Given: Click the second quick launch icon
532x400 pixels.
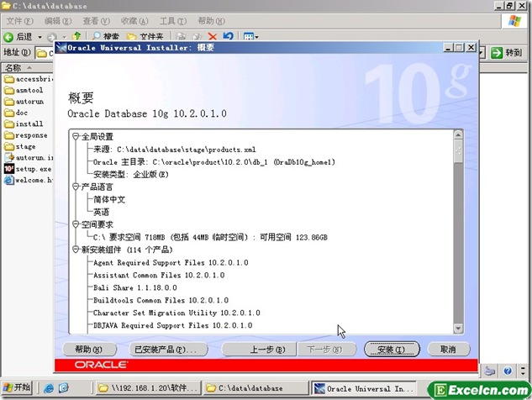Looking at the screenshot, I should (63, 387).
